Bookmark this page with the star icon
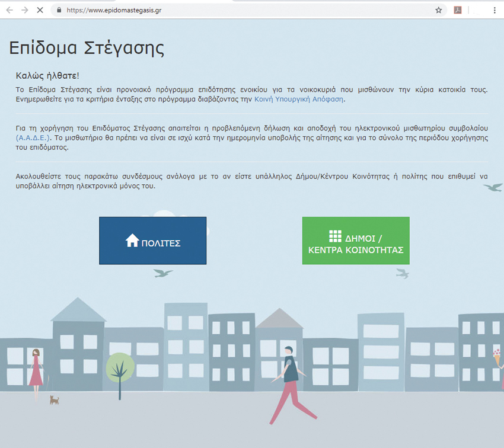This screenshot has height=448, width=504. pos(438,10)
